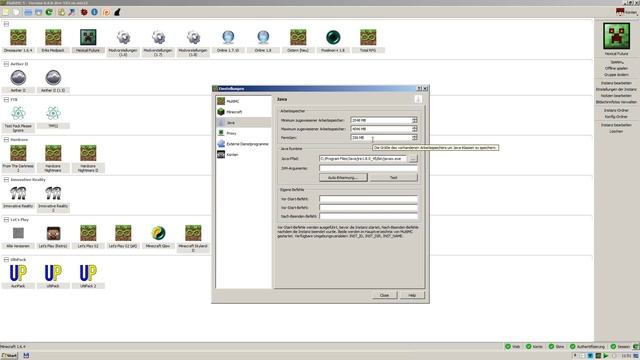This screenshot has height=360, width=640.
Task: Collapse the Let's Play group
Action: (x=6, y=220)
